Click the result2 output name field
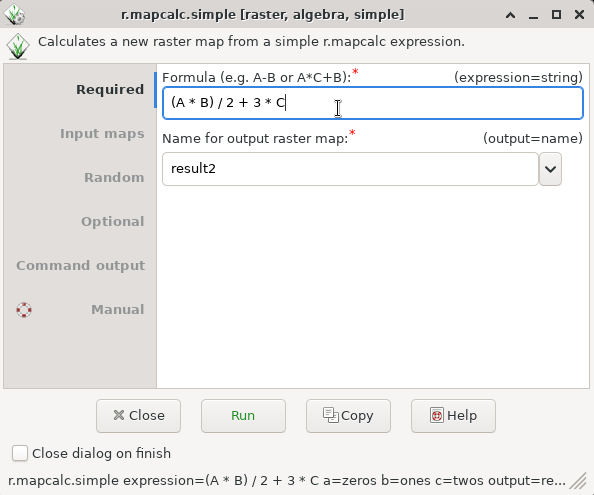This screenshot has height=495, width=594. pyautogui.click(x=350, y=169)
